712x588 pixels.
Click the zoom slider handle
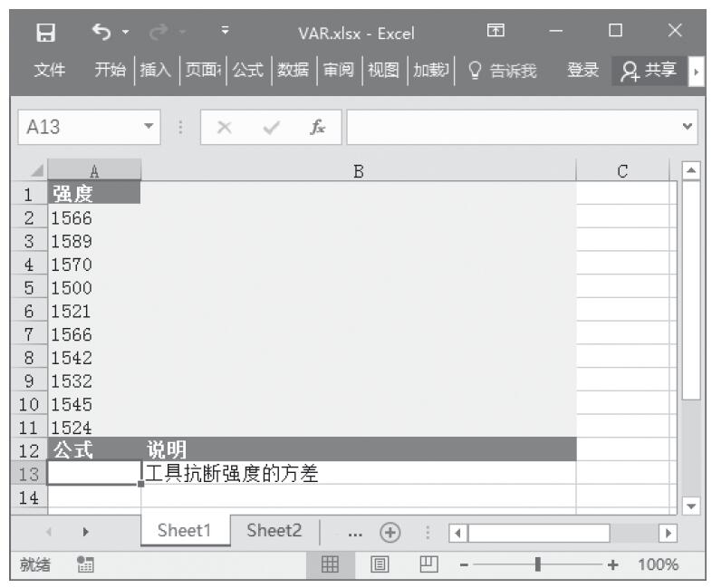(x=539, y=564)
